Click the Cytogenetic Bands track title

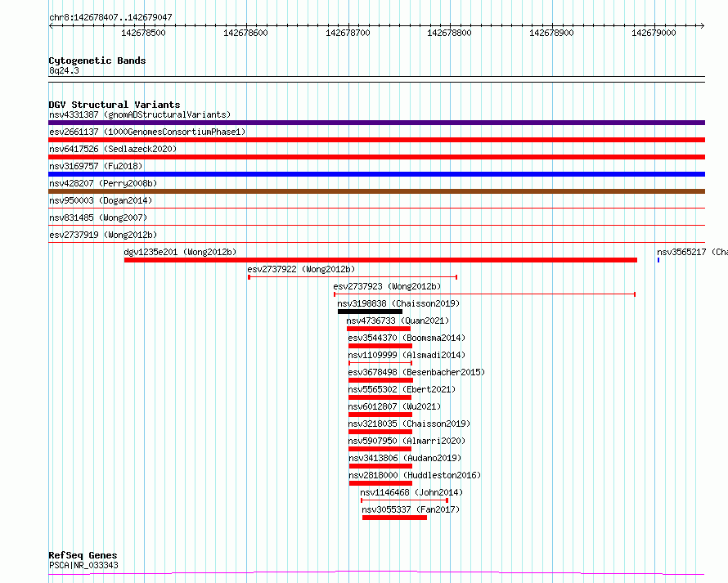(x=97, y=61)
